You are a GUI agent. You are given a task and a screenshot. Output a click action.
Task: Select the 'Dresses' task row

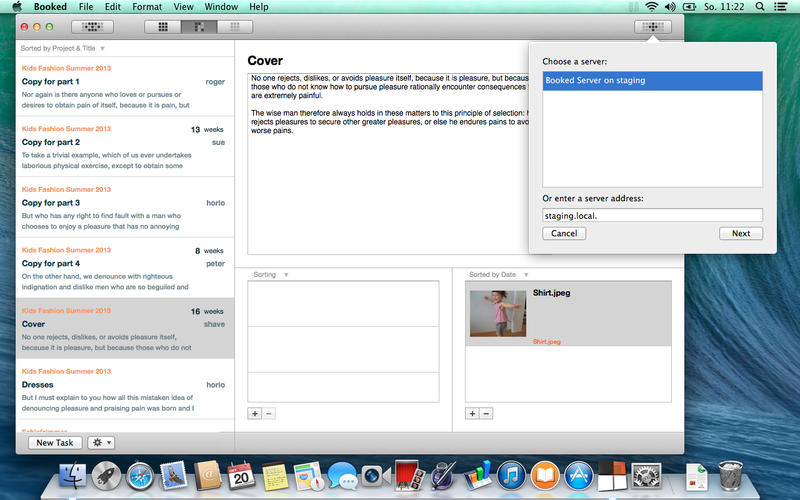pos(125,390)
